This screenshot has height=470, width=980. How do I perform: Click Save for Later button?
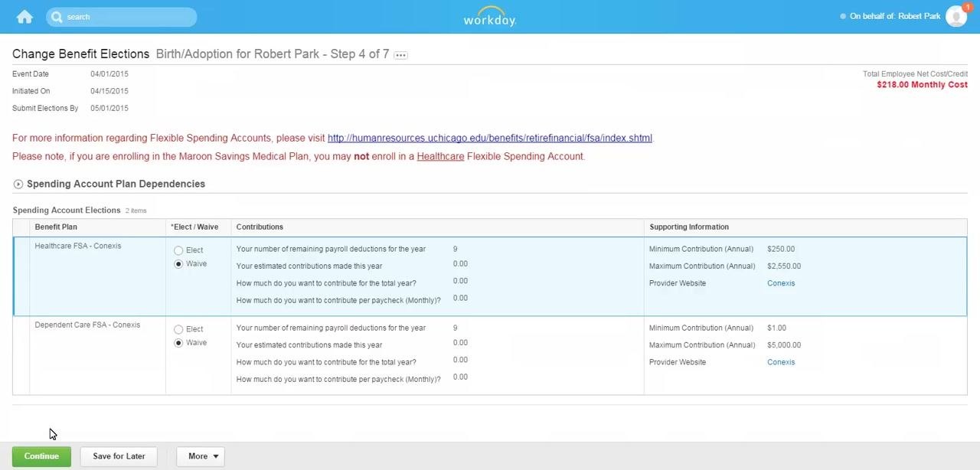click(x=119, y=456)
